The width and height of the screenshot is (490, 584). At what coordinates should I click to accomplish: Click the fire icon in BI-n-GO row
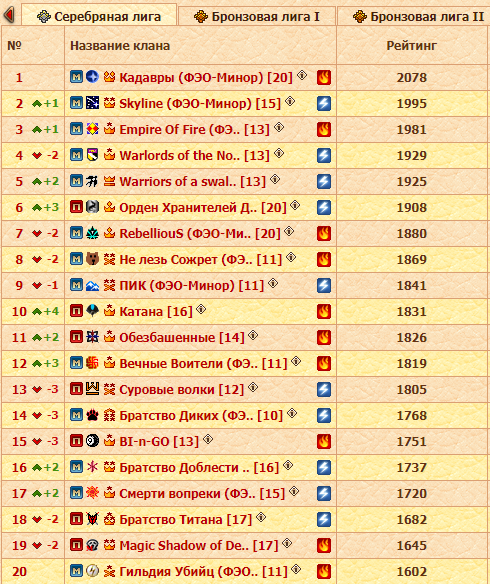324,441
